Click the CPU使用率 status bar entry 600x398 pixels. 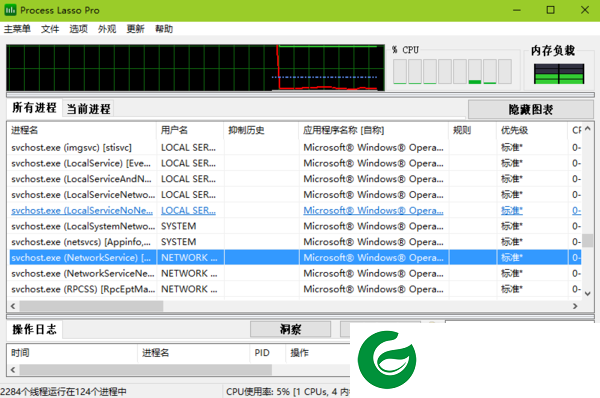[288, 392]
